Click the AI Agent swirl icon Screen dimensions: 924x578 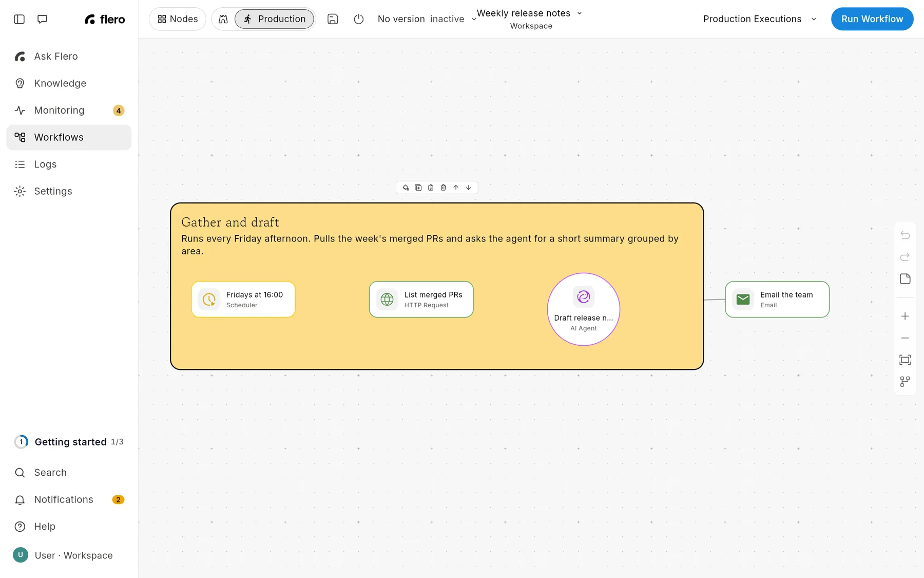click(x=584, y=296)
